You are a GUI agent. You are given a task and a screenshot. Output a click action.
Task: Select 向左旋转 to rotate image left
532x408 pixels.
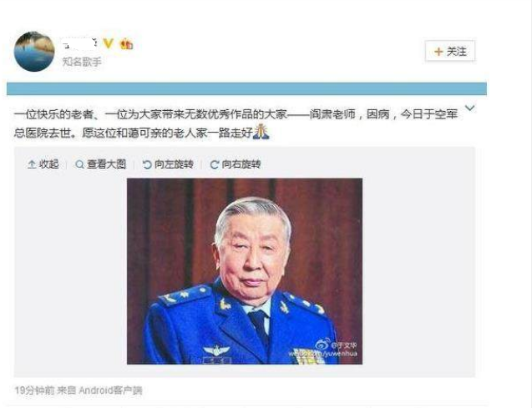[x=174, y=164]
